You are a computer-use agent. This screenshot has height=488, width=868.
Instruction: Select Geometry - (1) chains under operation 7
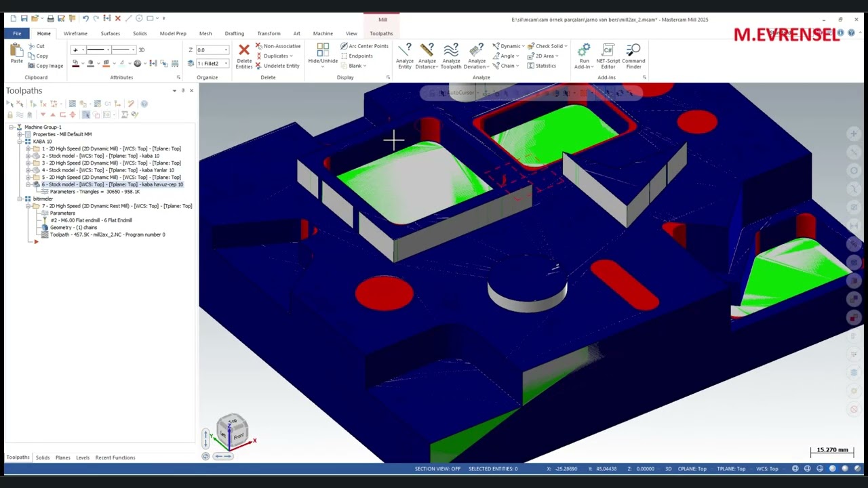coord(73,227)
